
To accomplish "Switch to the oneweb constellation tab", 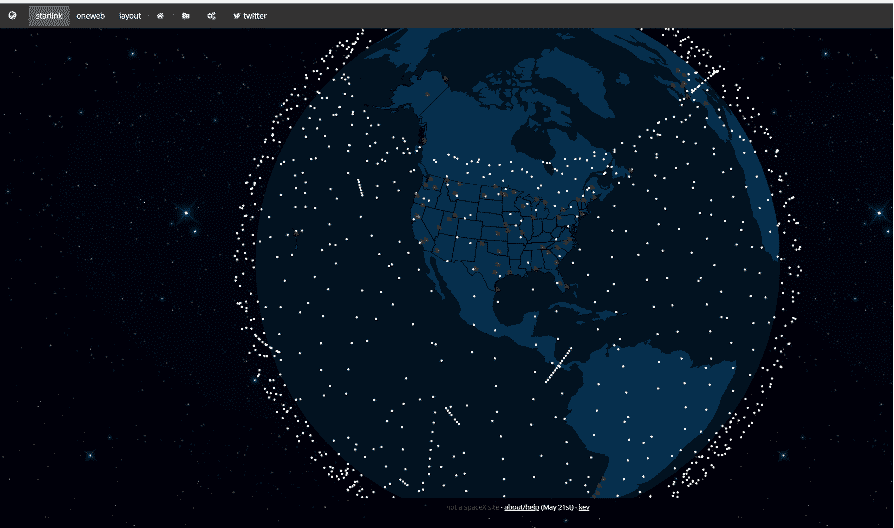I will pyautogui.click(x=91, y=16).
